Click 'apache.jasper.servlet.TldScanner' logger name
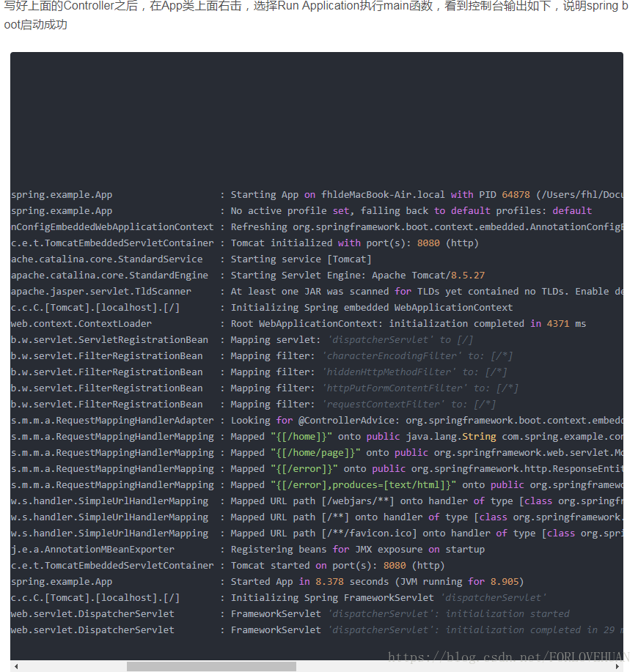 [101, 292]
